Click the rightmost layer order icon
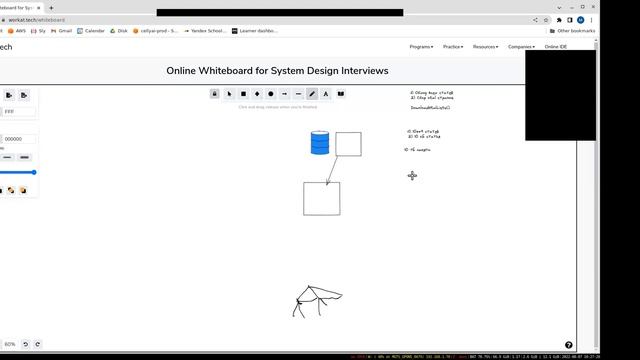This screenshot has width=640, height=360. pyautogui.click(x=23, y=190)
